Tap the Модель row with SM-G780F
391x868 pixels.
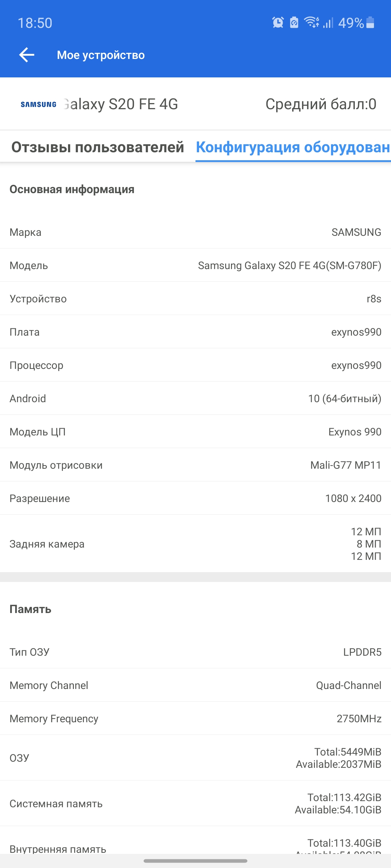(x=195, y=265)
